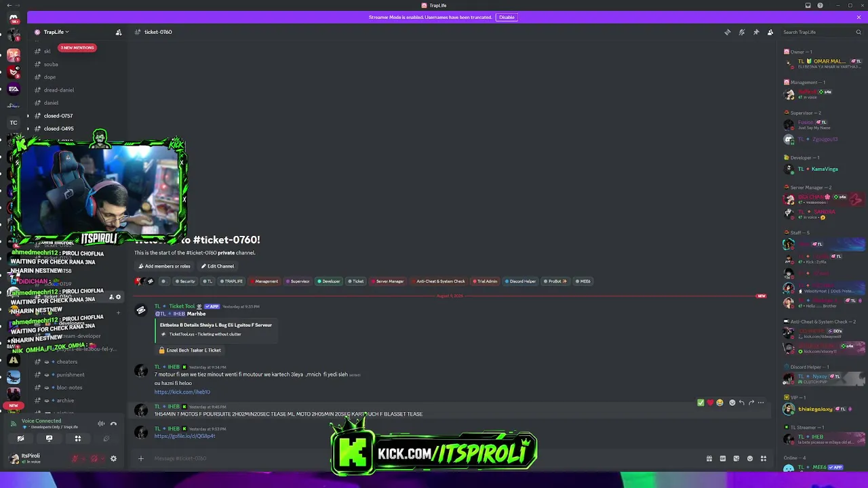Dismiss the Streamer Mode banner
Screen dimensions: 868x488
tap(859, 17)
